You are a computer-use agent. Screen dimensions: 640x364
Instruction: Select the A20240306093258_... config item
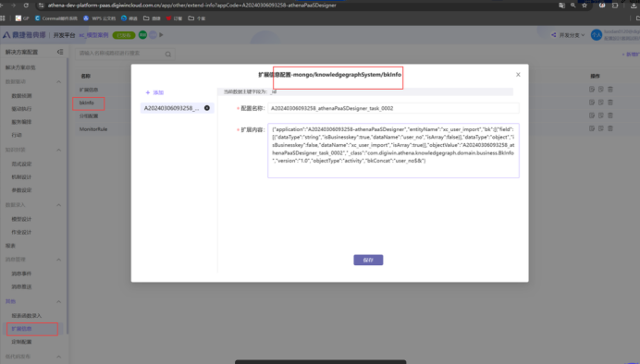(x=178, y=108)
